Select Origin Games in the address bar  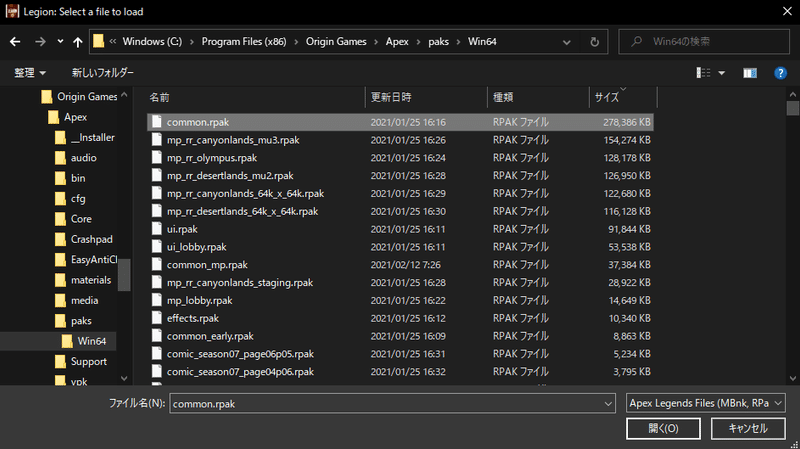coord(336,42)
